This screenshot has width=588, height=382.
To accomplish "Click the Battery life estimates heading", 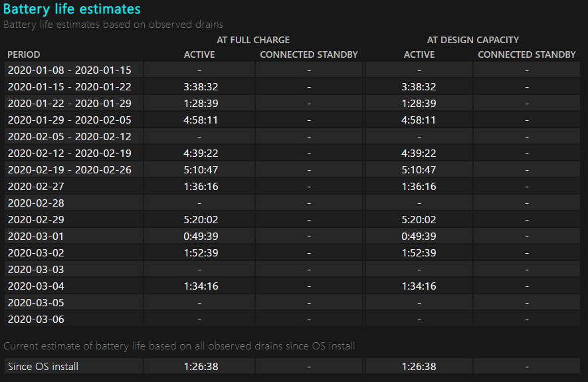I will point(72,9).
